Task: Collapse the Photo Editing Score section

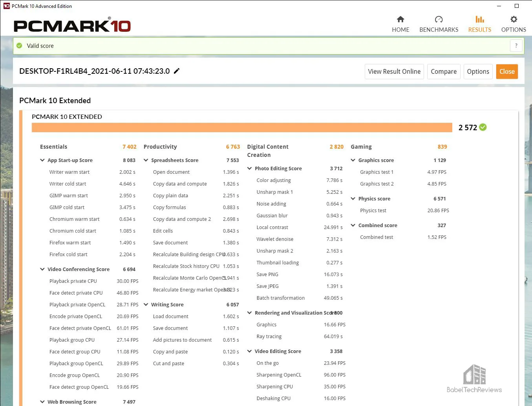Action: tap(250, 168)
